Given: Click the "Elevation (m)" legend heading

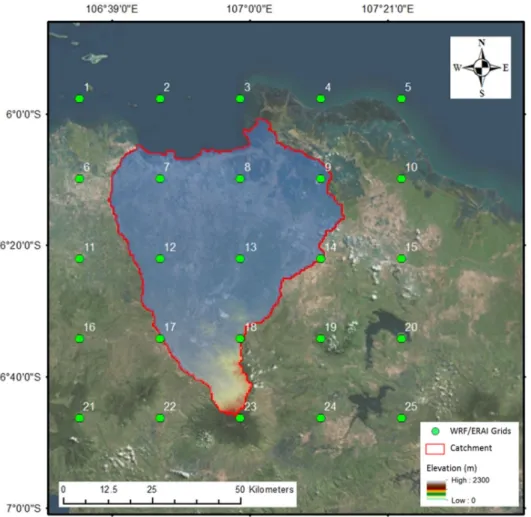Looking at the screenshot, I should point(452,468).
